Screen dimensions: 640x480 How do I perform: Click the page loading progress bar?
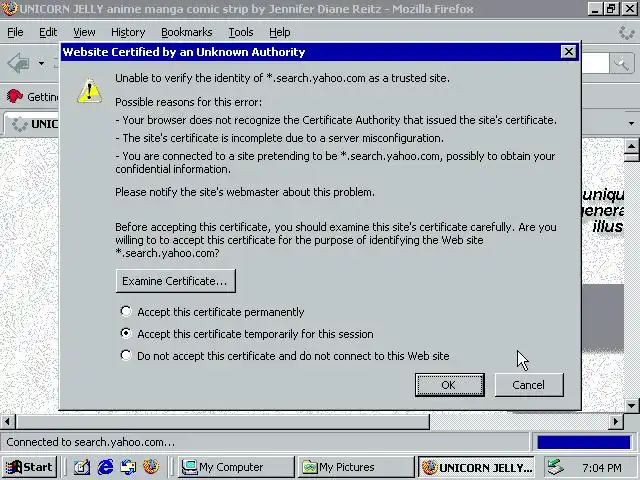(584, 442)
